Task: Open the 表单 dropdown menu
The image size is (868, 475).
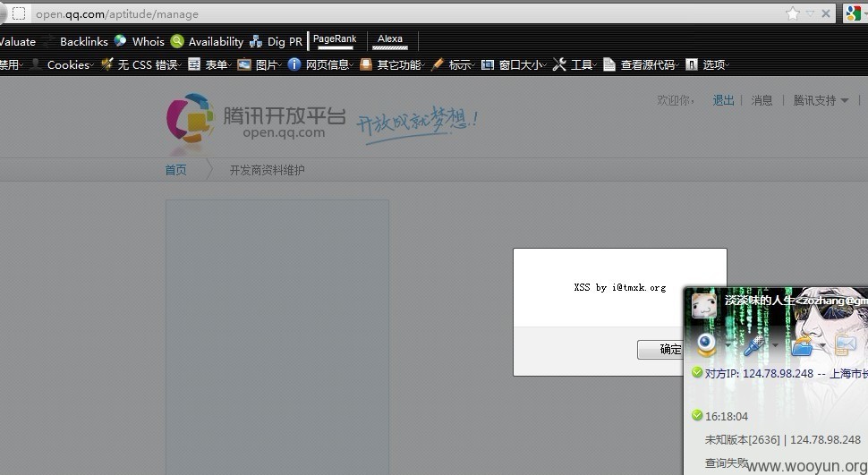Action: 218,64
